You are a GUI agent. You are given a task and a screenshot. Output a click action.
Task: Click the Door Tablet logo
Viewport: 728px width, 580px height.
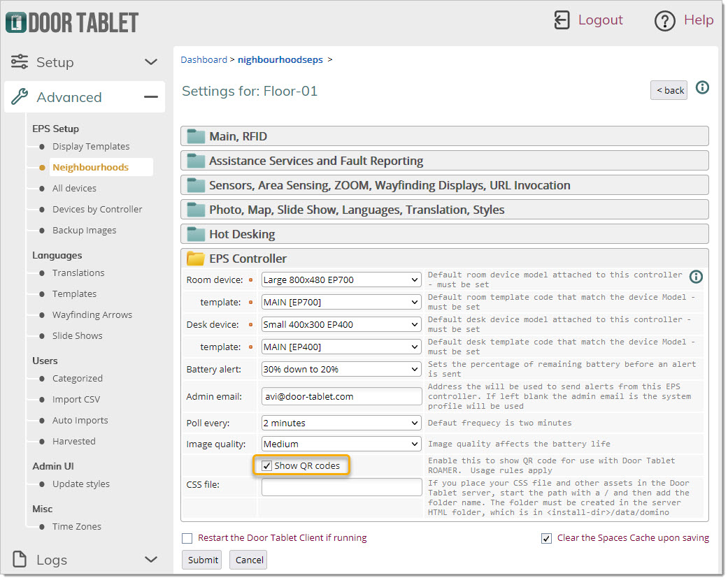[x=72, y=22]
